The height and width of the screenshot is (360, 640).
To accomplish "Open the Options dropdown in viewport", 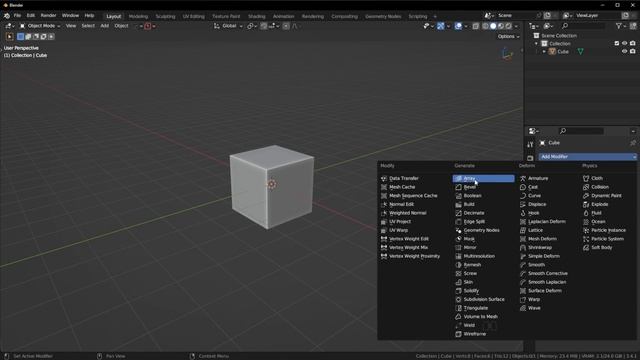I will click(x=508, y=36).
